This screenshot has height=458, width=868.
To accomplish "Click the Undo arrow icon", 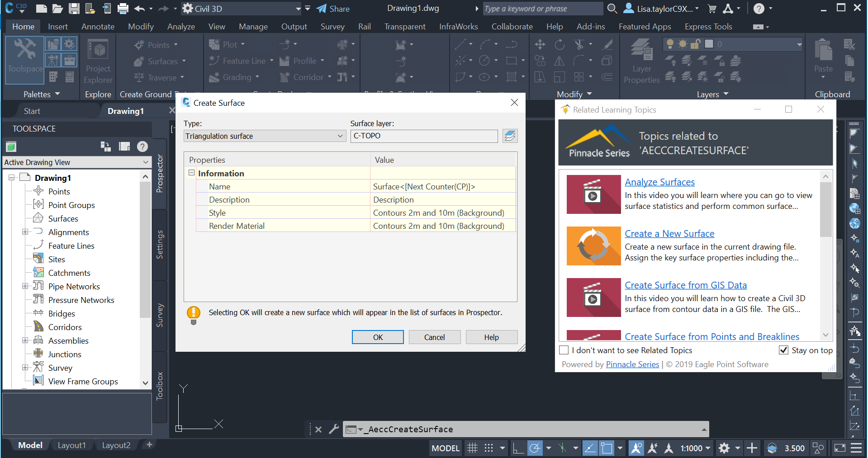I will tap(140, 9).
